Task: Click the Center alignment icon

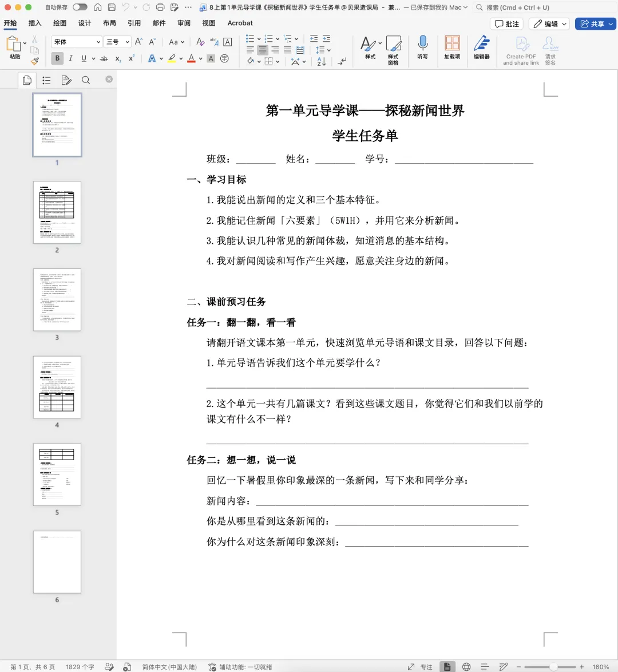Action: tap(263, 50)
